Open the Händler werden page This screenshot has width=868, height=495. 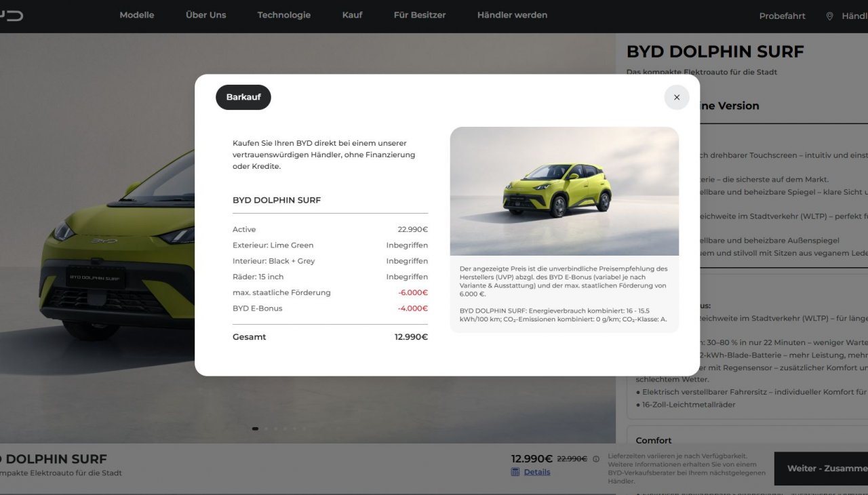[x=512, y=15]
